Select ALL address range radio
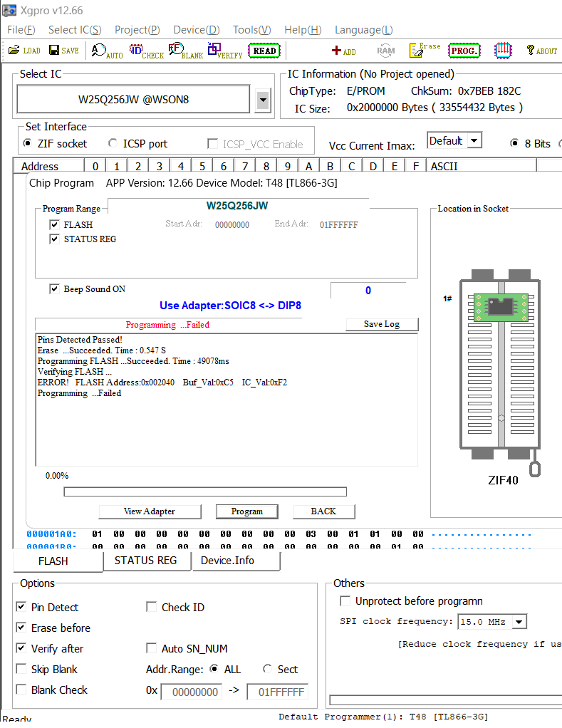This screenshot has height=728, width=562. coord(214,669)
